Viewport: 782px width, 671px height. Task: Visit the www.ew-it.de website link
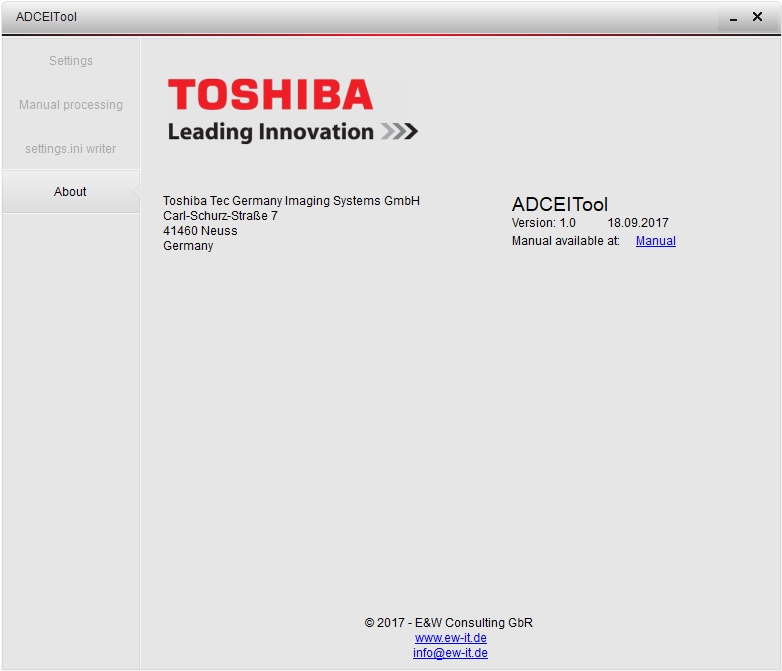pyautogui.click(x=450, y=638)
